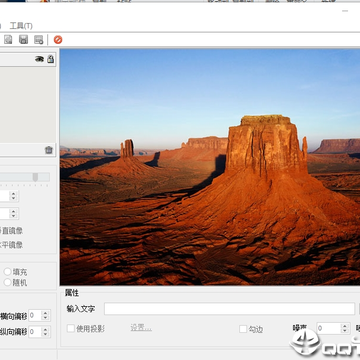Viewport: 360px width, 360px height.
Task: Decrease 纵向偏移 with down arrow
Action: click(x=46, y=334)
